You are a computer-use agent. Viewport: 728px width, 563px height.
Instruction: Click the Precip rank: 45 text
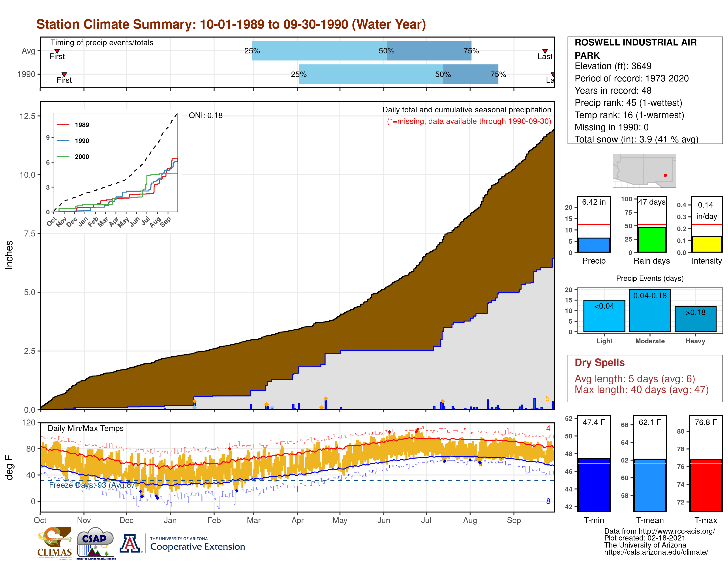tap(628, 103)
